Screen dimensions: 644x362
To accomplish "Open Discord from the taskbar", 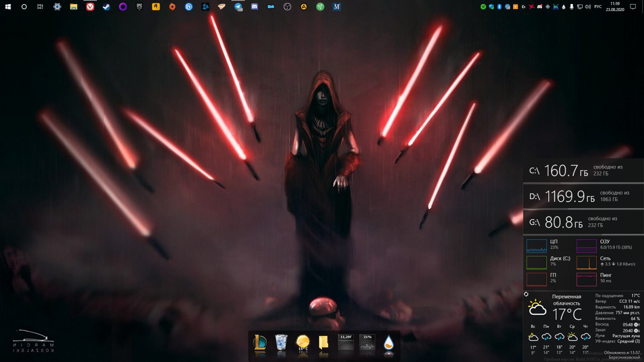I will [255, 7].
